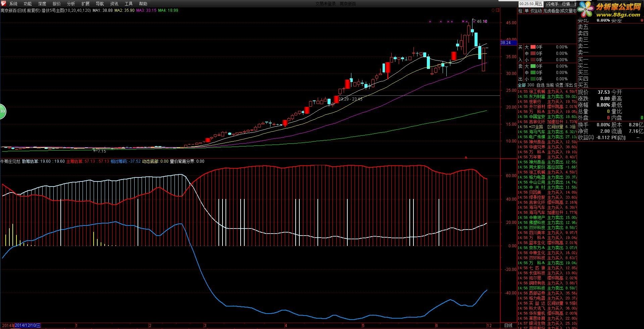This screenshot has width=644, height=329.
Task: Open the 资讯 menu
Action: coord(114,4)
